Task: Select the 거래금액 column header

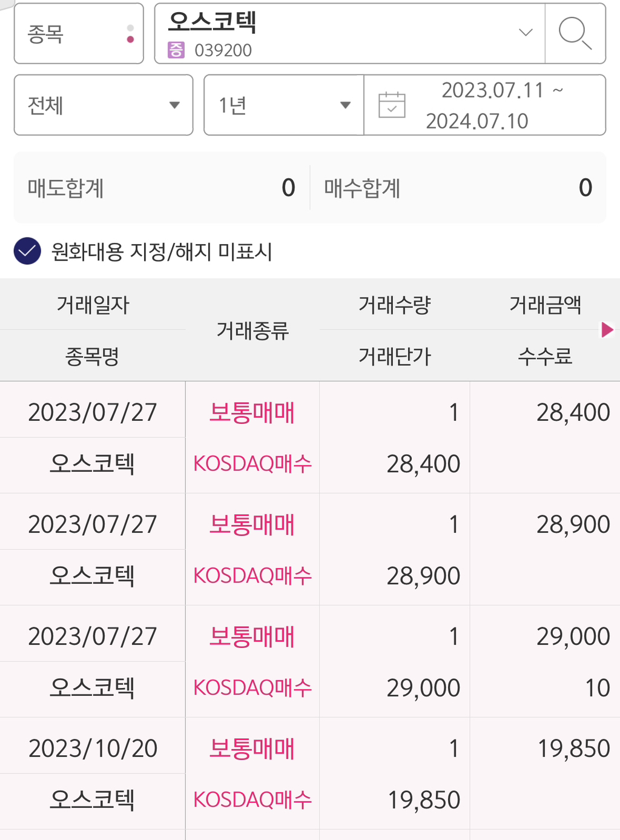Action: coord(545,305)
